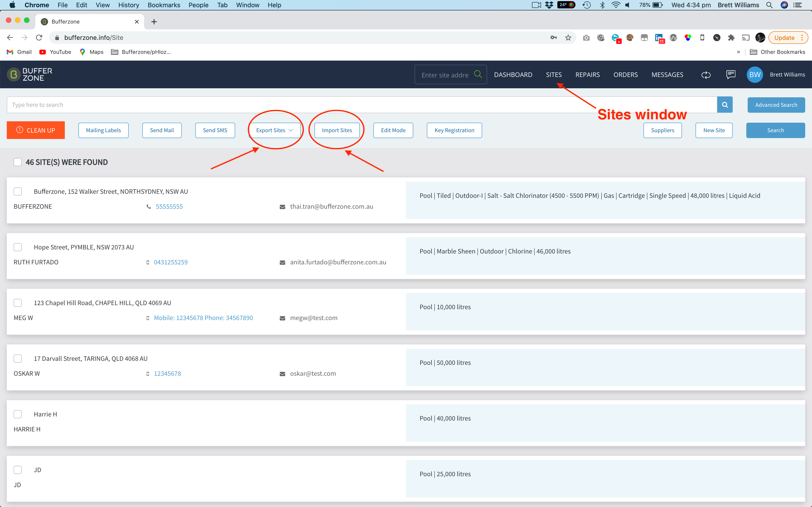Expand the Export Sites dropdown
This screenshot has width=812, height=507.
(274, 130)
